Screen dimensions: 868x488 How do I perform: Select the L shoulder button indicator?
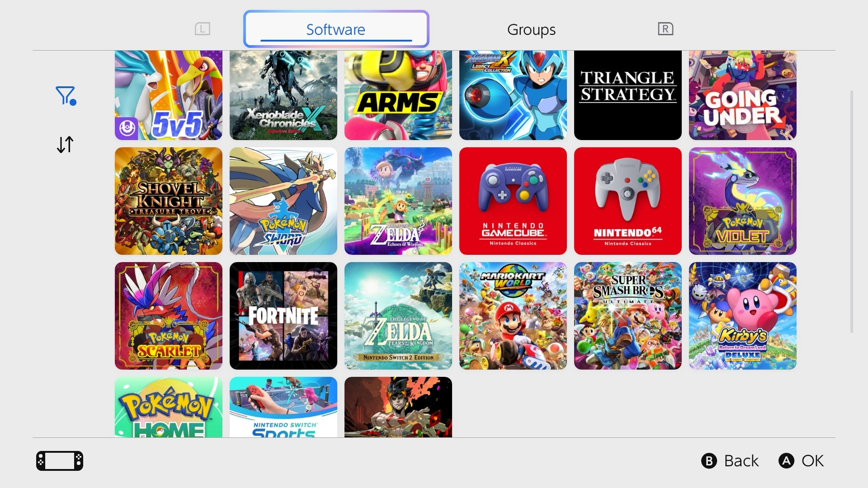click(203, 29)
